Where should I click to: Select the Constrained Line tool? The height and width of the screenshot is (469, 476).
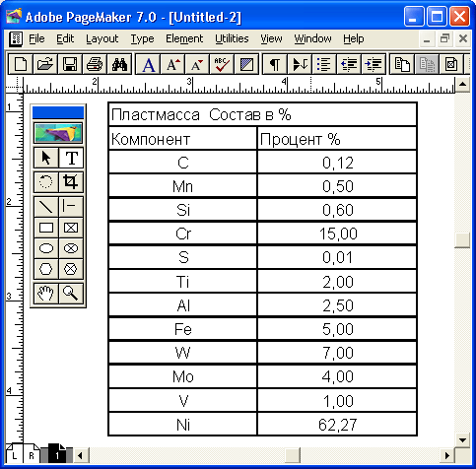coord(71,207)
